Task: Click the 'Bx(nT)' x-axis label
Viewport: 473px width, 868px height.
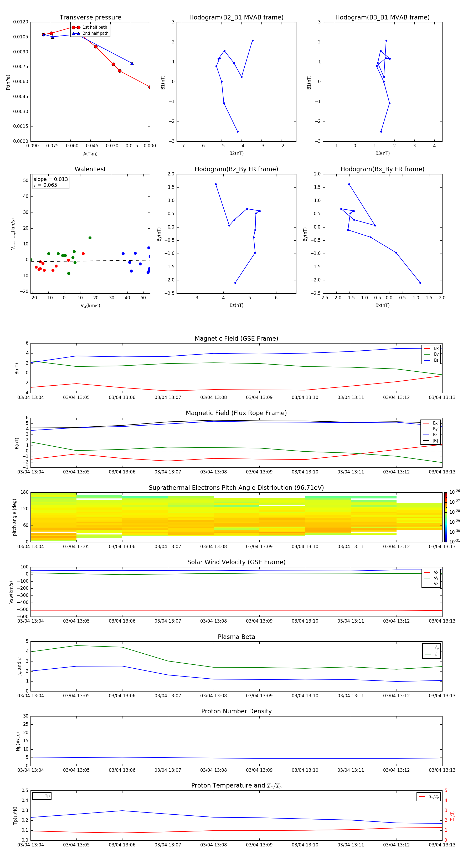Action: point(382,305)
